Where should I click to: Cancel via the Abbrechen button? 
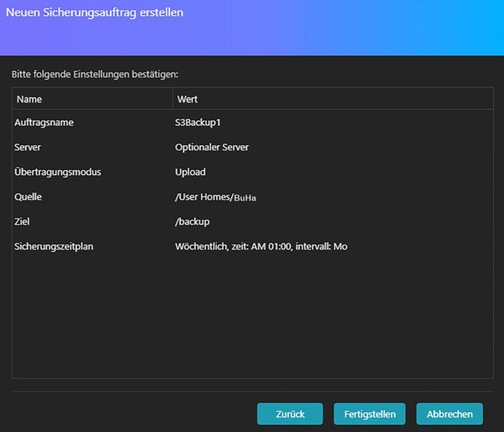(x=449, y=413)
